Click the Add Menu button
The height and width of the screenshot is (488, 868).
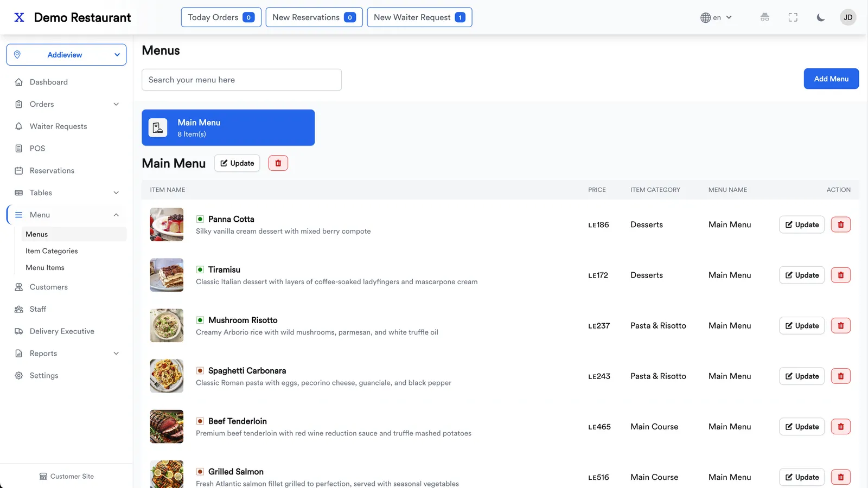pos(831,79)
